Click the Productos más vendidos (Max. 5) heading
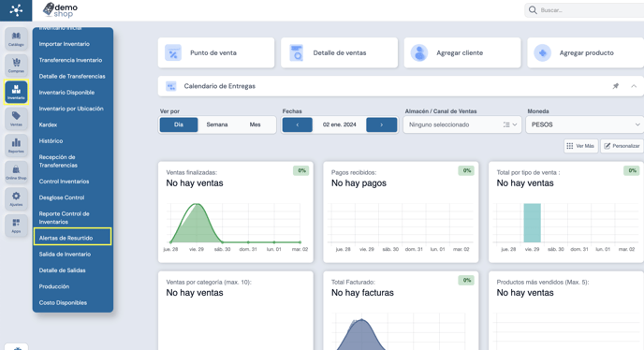 tap(543, 283)
